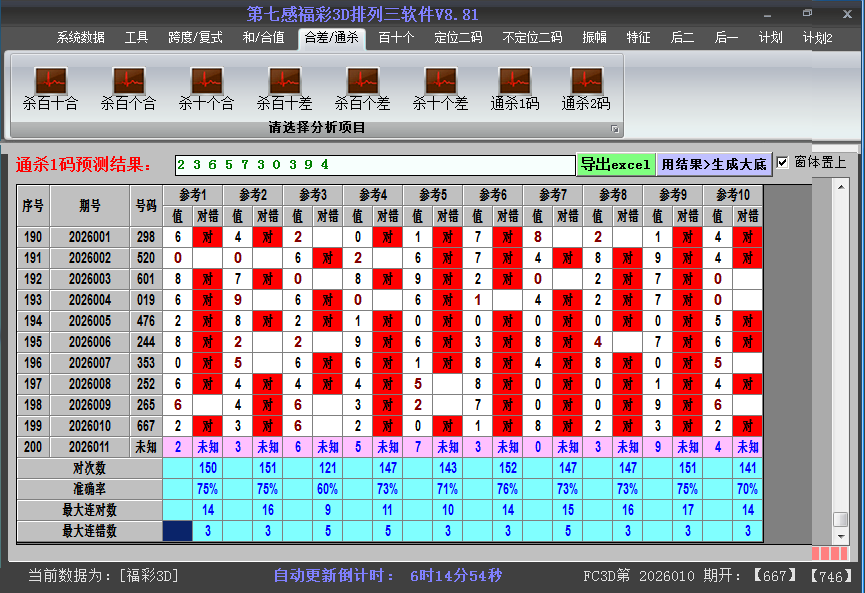Screen dimensions: 865x593
Task: Switch to the 系统数据 tab
Action: [x=80, y=38]
